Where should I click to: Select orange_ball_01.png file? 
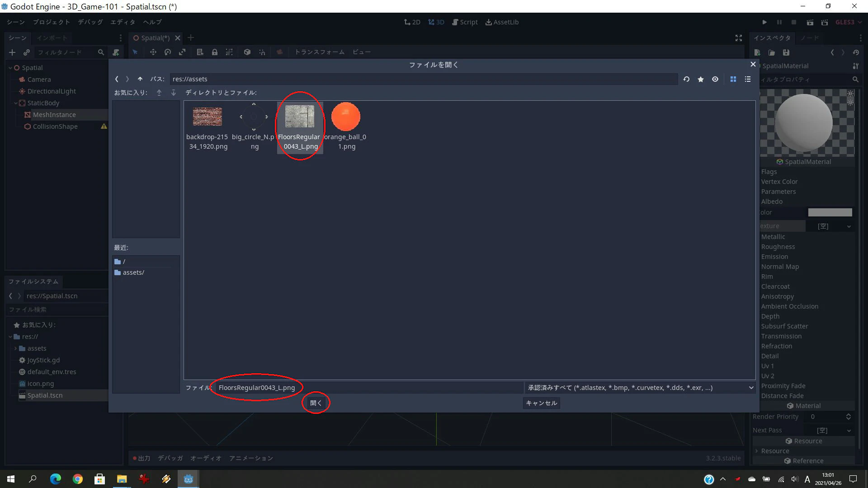pos(346,127)
